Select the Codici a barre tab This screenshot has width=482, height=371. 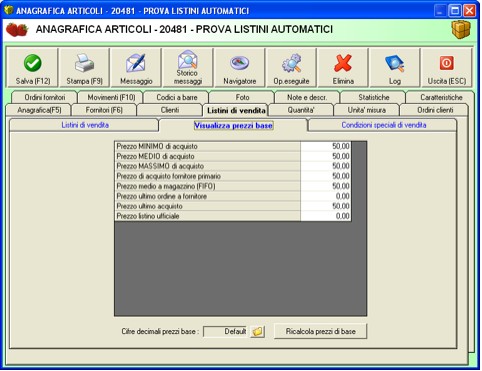177,97
